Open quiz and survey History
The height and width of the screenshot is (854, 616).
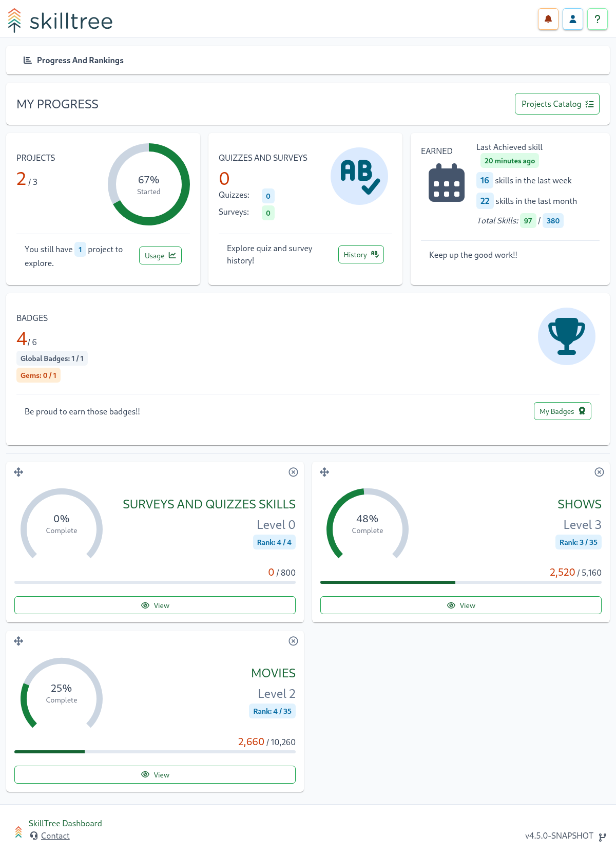click(361, 255)
